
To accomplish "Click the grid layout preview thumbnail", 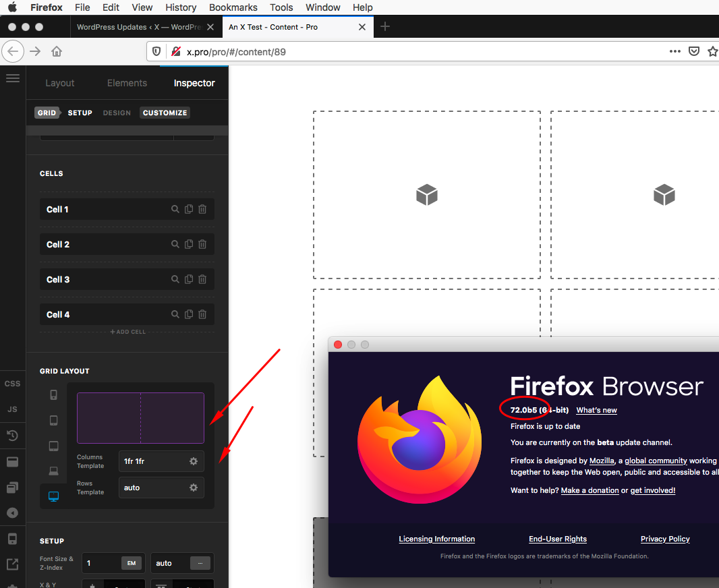I will point(140,418).
